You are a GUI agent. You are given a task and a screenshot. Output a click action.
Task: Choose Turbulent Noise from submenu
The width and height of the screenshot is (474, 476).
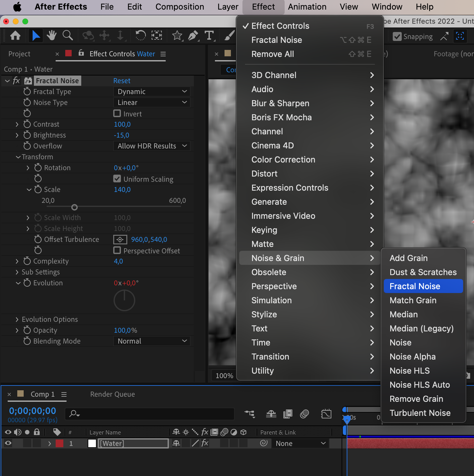click(x=420, y=413)
